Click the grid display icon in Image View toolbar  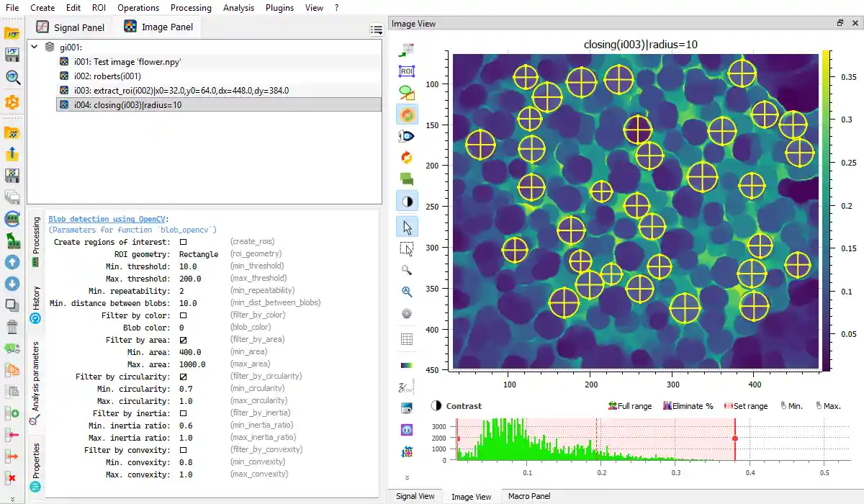click(407, 338)
